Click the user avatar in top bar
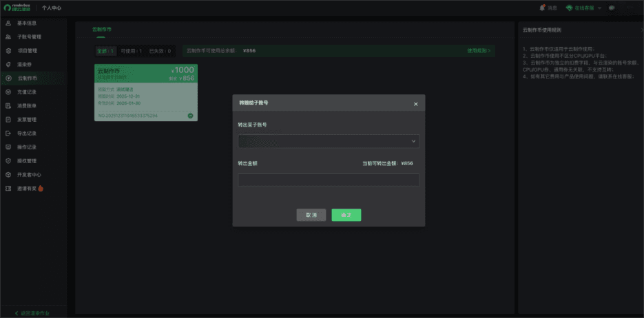The height and width of the screenshot is (318, 644). point(611,8)
